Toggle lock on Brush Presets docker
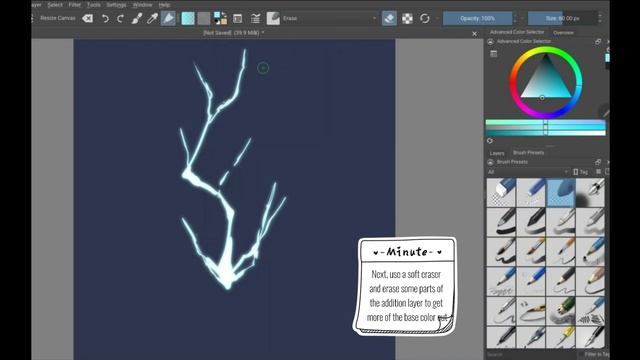640x360 pixels. coord(491,162)
